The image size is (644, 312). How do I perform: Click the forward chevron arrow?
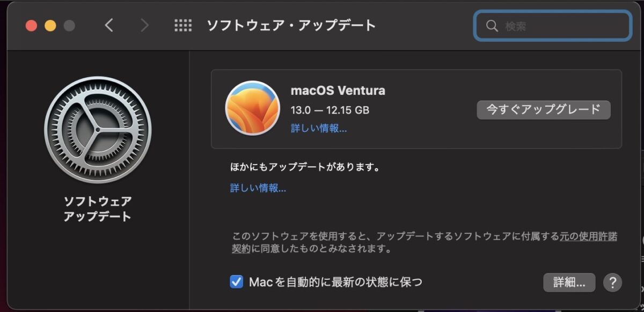pos(144,25)
